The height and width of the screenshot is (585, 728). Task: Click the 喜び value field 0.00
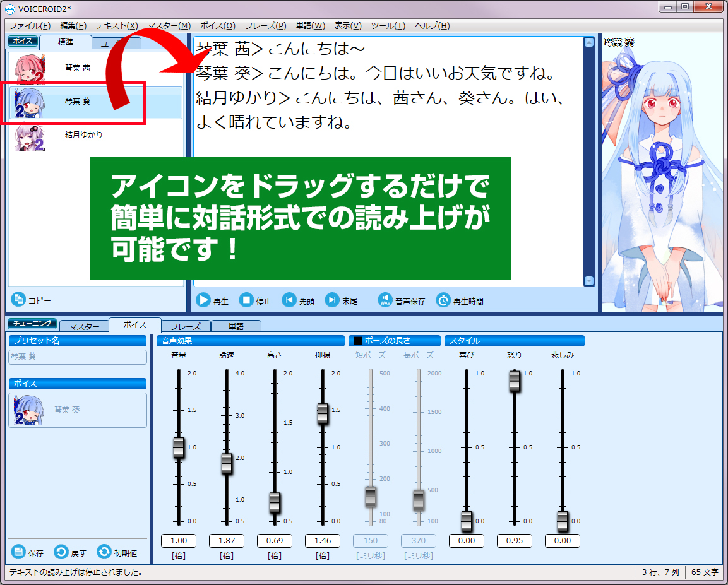pyautogui.click(x=467, y=540)
